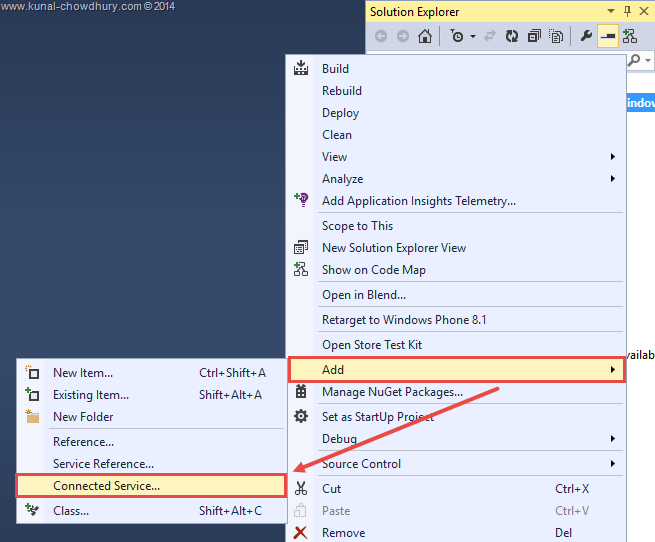This screenshot has width=655, height=542.
Task: Click the Existing Item icon in Add submenu
Action: click(32, 394)
